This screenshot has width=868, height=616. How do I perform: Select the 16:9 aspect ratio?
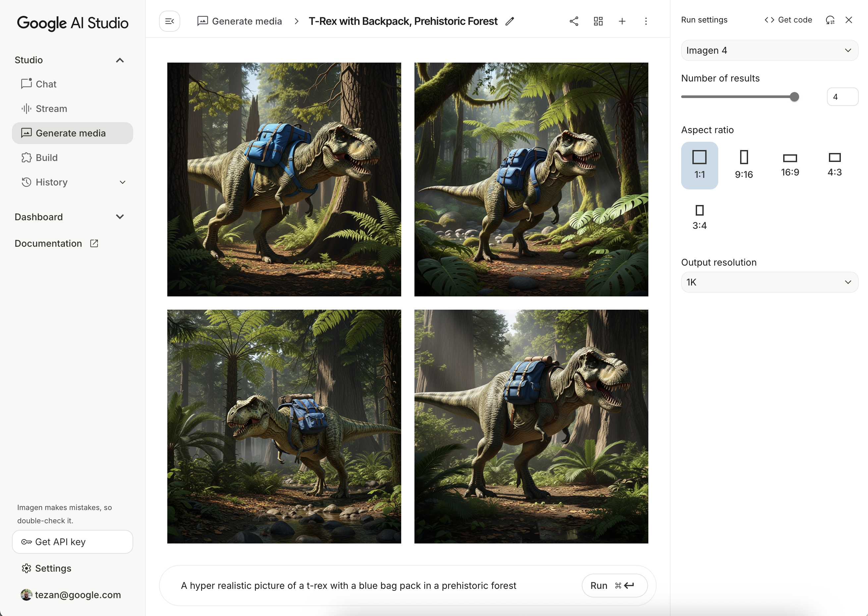click(789, 164)
